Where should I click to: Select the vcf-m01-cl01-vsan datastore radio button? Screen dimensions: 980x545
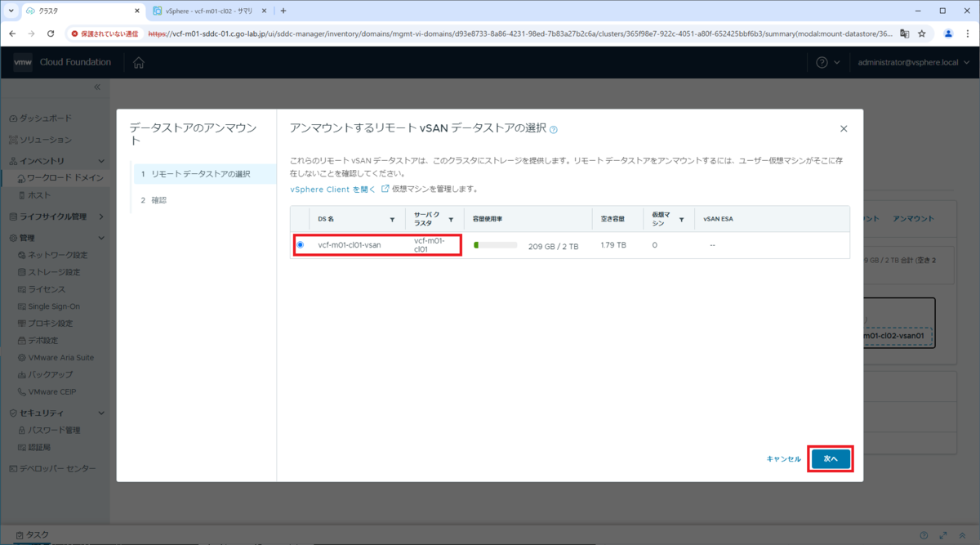(300, 244)
